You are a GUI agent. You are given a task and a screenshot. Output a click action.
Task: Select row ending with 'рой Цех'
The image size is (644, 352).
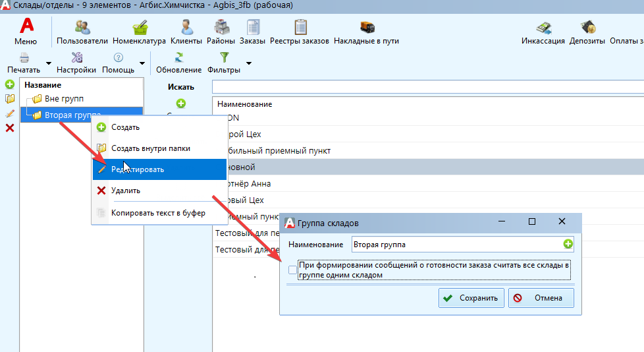[x=429, y=134]
